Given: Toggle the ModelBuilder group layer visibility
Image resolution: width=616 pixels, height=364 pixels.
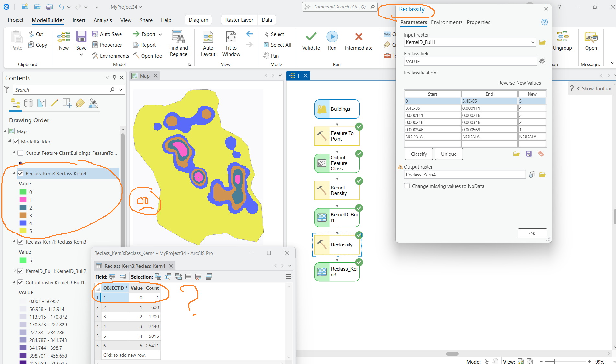Looking at the screenshot, I should point(16,142).
